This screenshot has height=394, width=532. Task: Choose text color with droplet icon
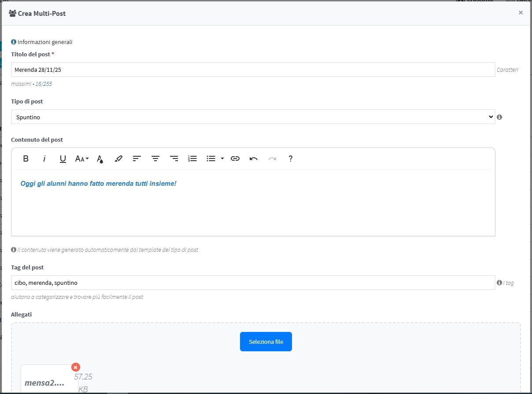100,158
